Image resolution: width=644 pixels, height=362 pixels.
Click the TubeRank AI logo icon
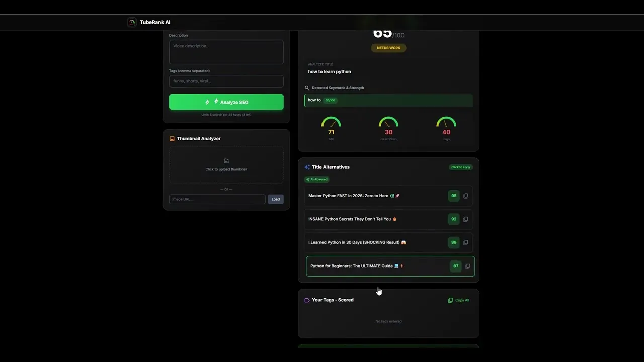point(132,22)
